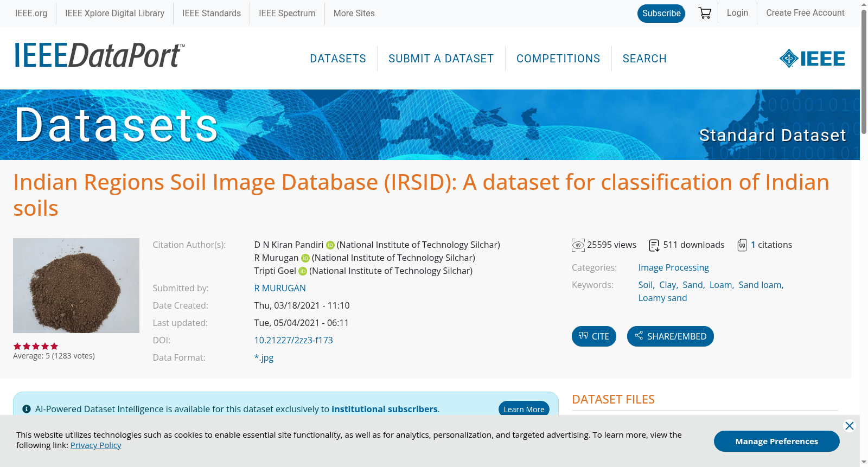This screenshot has height=467, width=868.
Task: Select Create Free Account
Action: pos(805,13)
